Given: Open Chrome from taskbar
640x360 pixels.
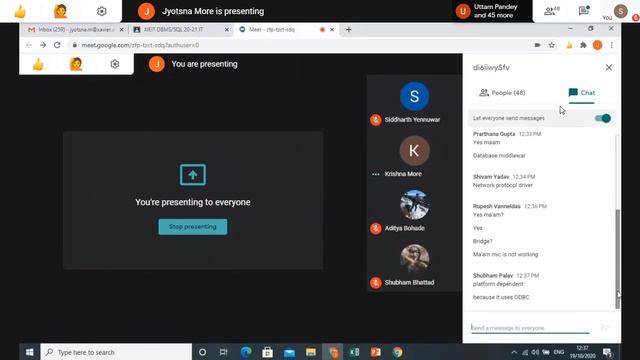Looking at the screenshot, I should click(398, 352).
